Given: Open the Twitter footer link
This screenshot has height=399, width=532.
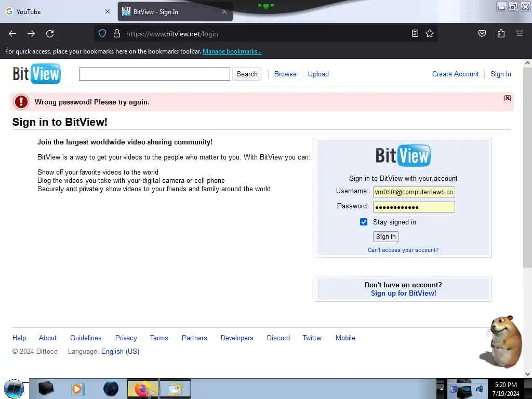Looking at the screenshot, I should click(x=312, y=338).
